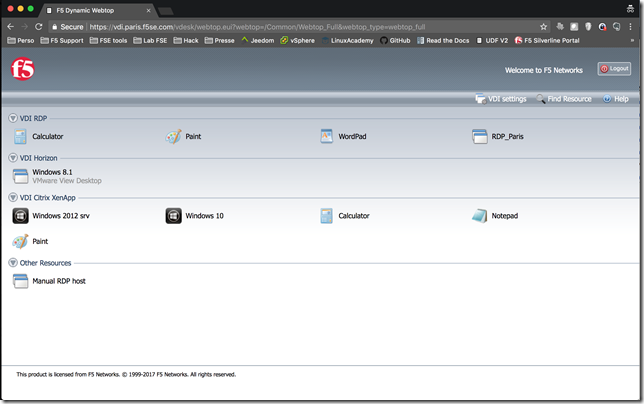Open the RDP_Paris desktop icon
Viewport: 644px width, 404px height.
[479, 136]
